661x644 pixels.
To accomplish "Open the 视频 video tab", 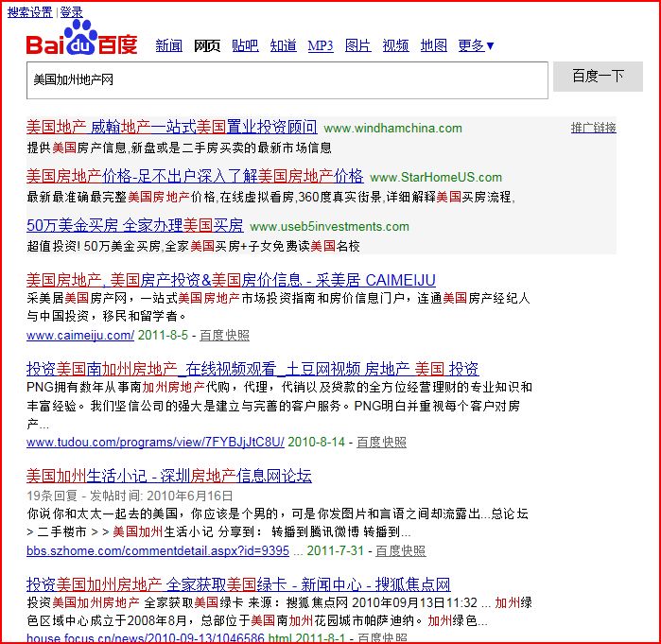I will [395, 45].
